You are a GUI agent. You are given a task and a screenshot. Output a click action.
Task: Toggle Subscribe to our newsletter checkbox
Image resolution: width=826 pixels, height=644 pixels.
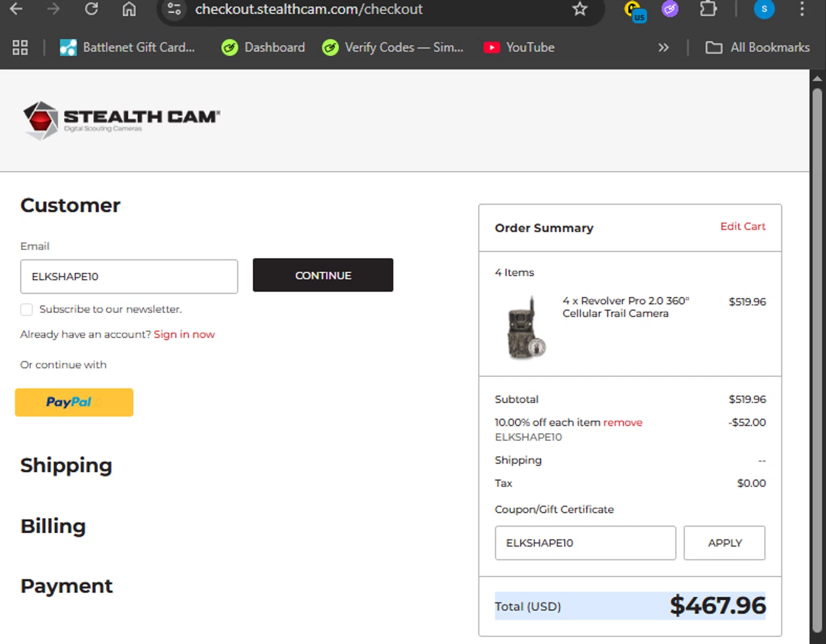point(26,310)
